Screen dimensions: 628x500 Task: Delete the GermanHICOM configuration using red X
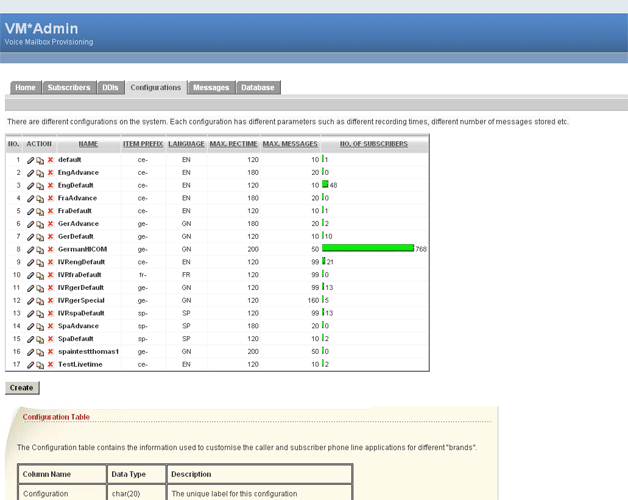(x=50, y=249)
